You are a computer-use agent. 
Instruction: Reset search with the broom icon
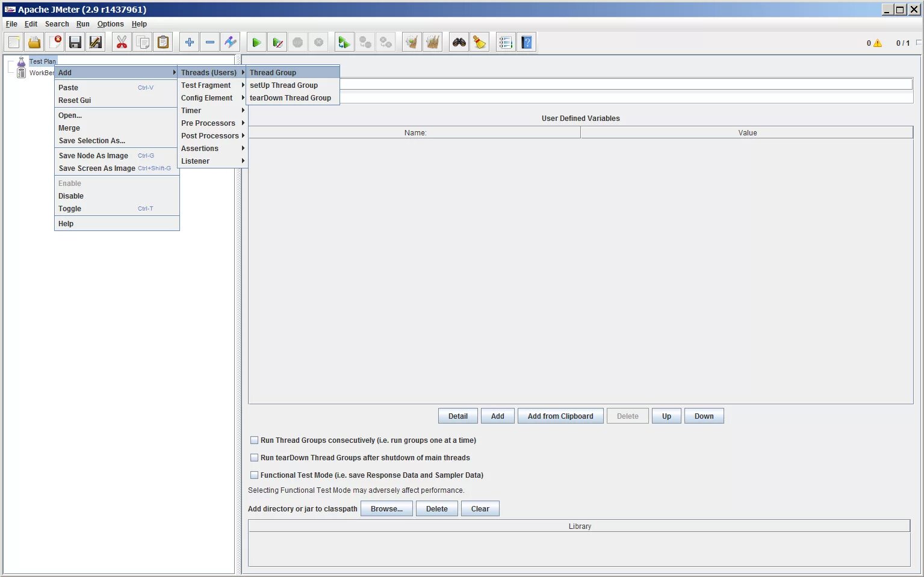pos(480,42)
